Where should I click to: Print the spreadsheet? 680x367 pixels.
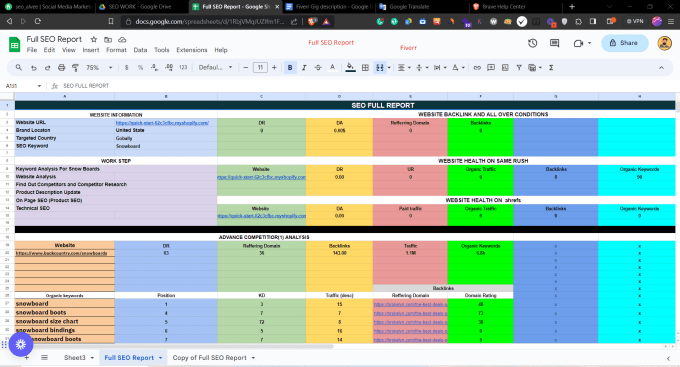(x=61, y=68)
